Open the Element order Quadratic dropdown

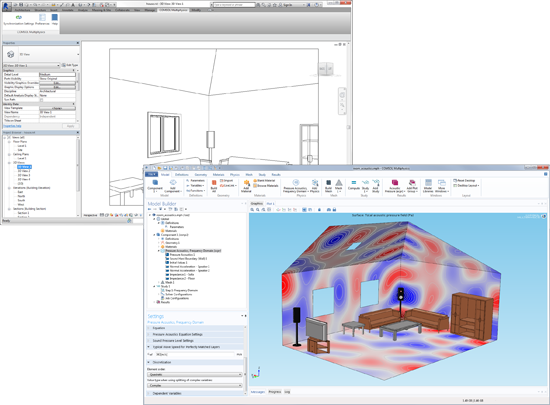coord(195,374)
